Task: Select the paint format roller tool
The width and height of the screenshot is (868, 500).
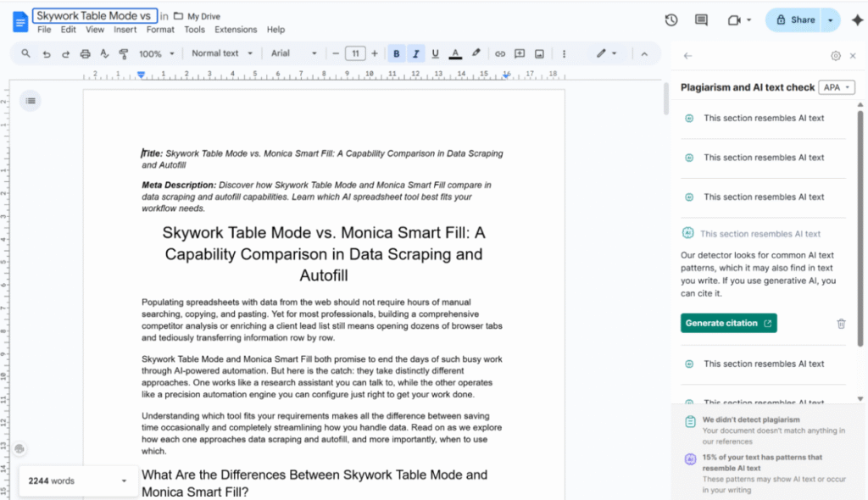Action: coord(124,53)
